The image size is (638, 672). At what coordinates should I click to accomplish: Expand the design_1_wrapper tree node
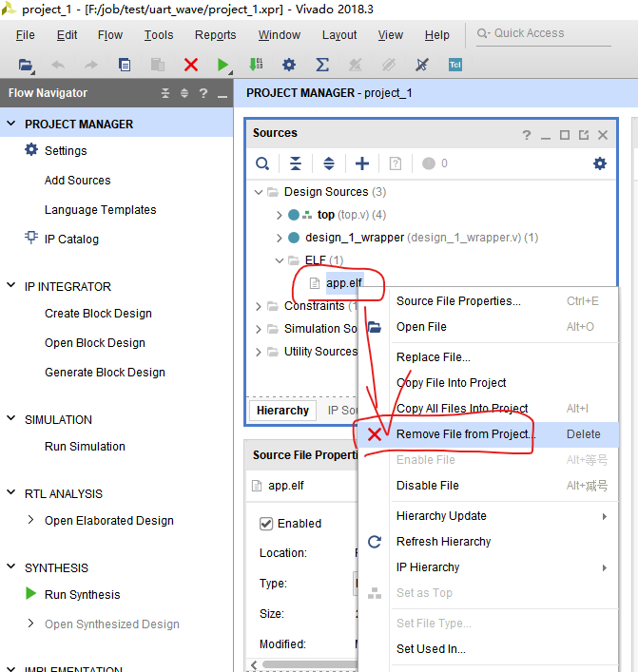[280, 238]
